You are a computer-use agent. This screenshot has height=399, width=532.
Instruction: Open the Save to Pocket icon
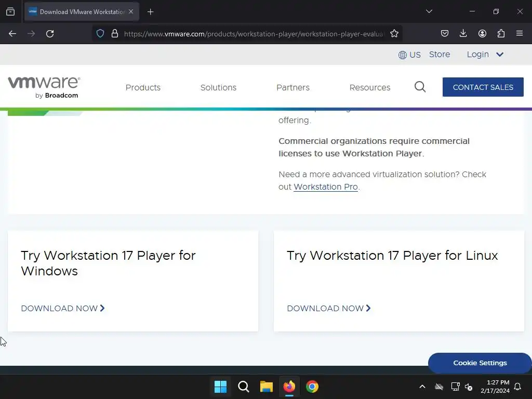click(445, 34)
